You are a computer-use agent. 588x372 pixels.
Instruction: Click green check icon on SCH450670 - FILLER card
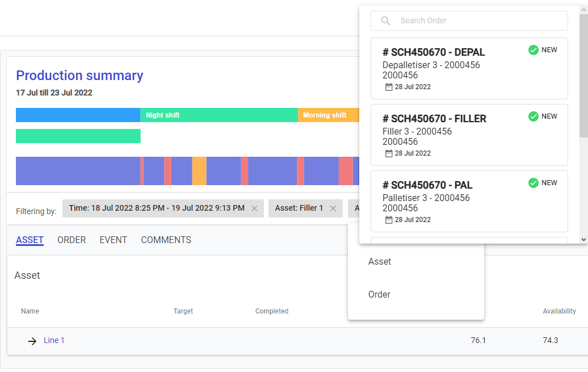[534, 116]
